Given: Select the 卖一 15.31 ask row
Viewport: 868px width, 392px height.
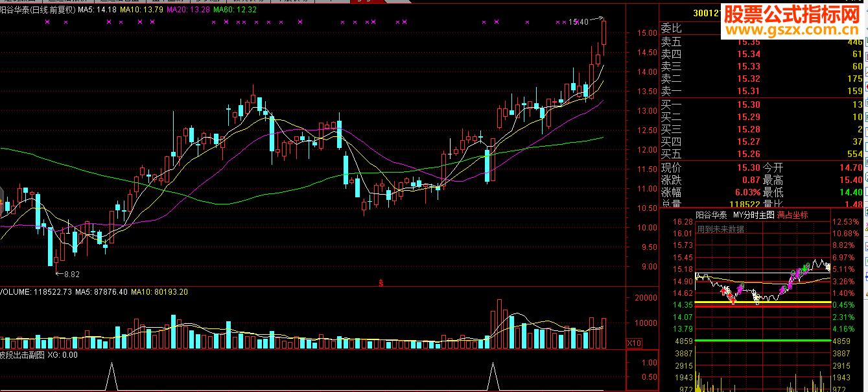Looking at the screenshot, I should point(762,91).
